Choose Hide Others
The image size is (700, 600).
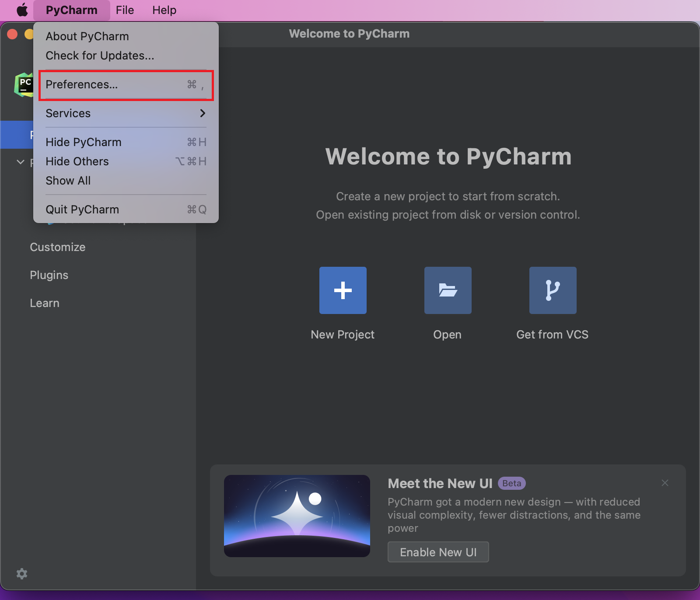click(x=126, y=161)
